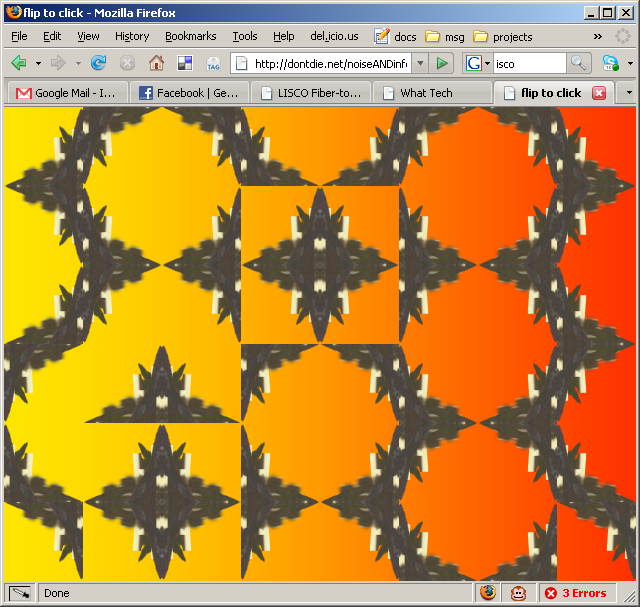Click the disabled stop loading icon
The height and width of the screenshot is (607, 640).
[x=127, y=63]
